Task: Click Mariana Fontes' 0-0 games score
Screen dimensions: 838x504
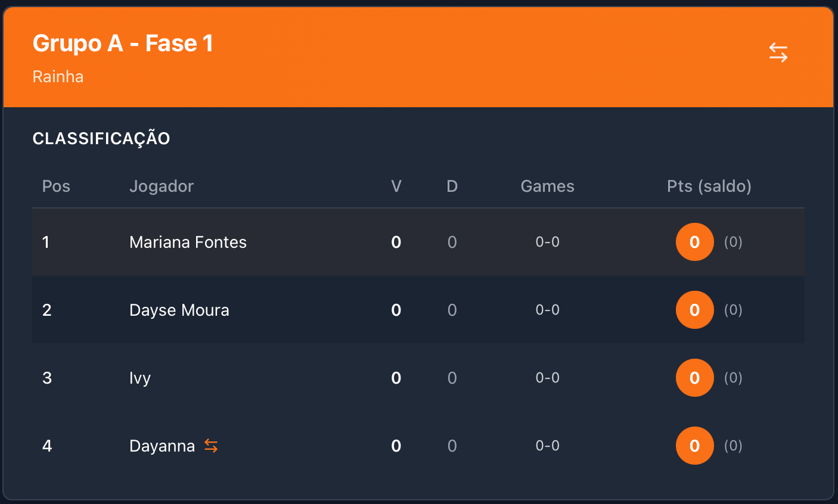Action: pos(547,242)
